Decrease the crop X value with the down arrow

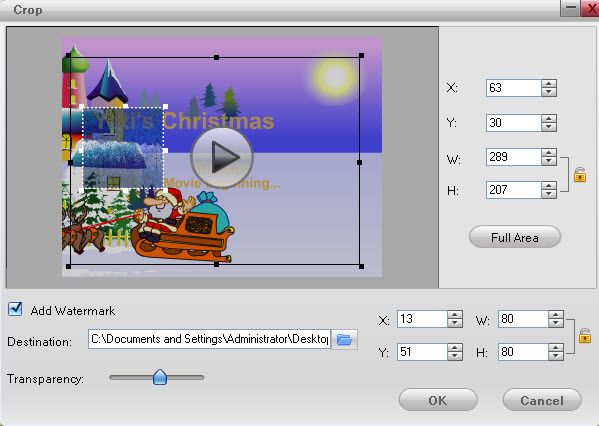549,92
